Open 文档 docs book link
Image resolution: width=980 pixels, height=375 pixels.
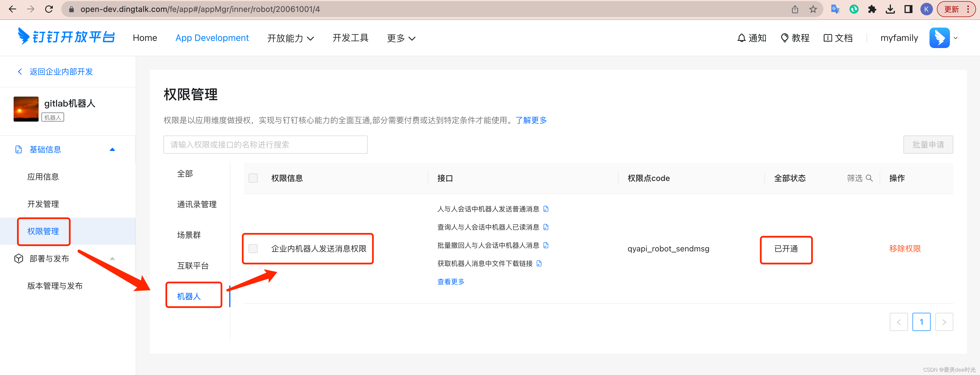point(838,38)
